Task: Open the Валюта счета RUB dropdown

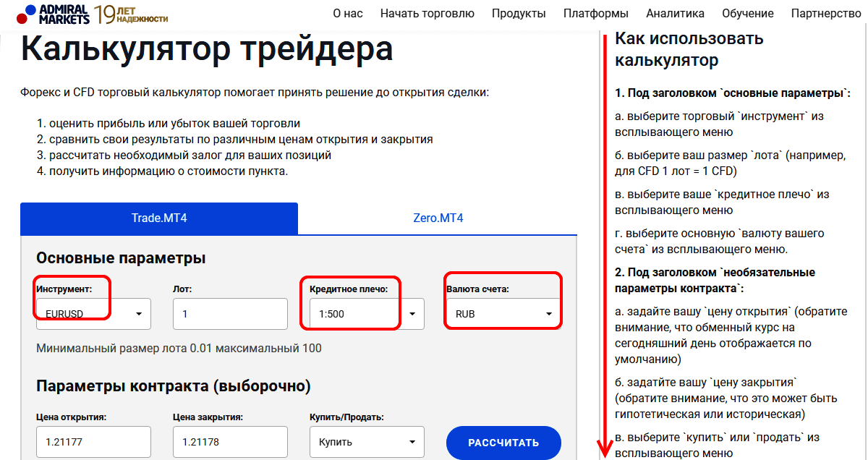Action: point(503,314)
